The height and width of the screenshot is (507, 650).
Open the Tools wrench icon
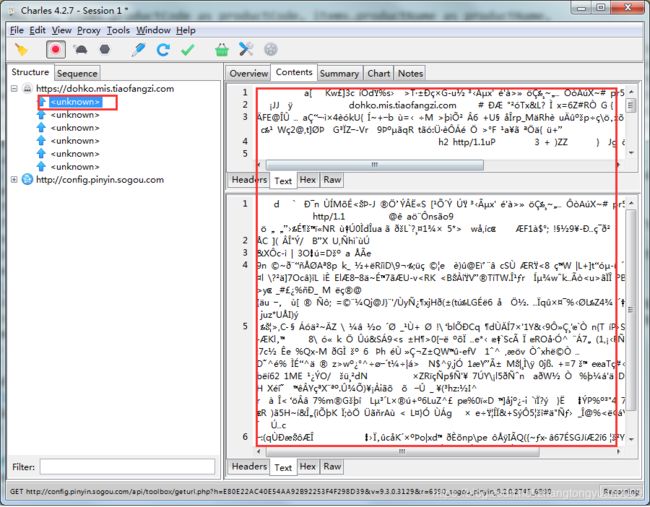[246, 50]
